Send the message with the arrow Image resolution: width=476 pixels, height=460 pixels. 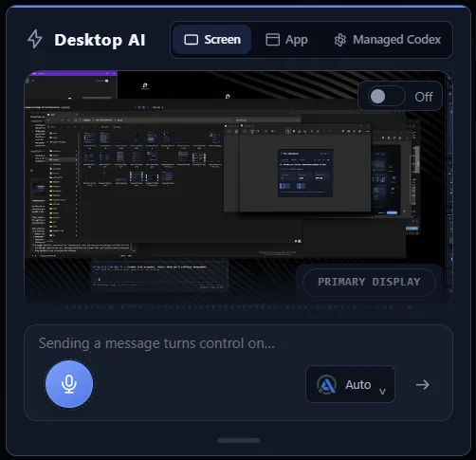tap(423, 385)
